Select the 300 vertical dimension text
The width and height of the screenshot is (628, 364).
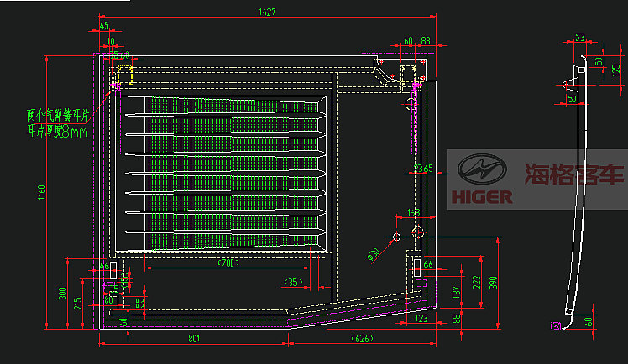(62, 293)
